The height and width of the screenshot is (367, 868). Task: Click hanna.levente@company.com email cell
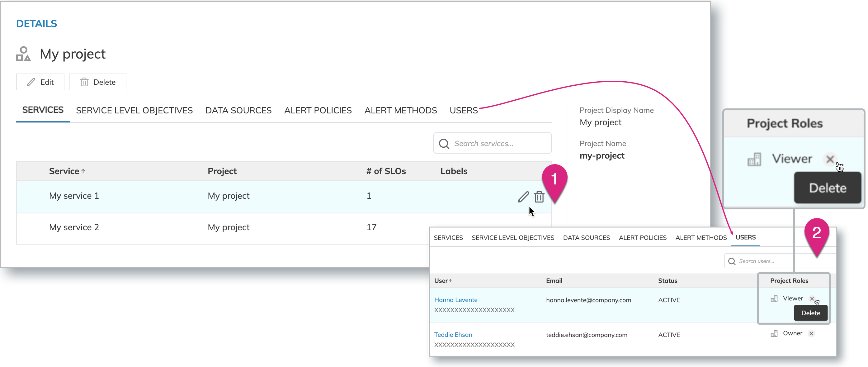coord(588,300)
